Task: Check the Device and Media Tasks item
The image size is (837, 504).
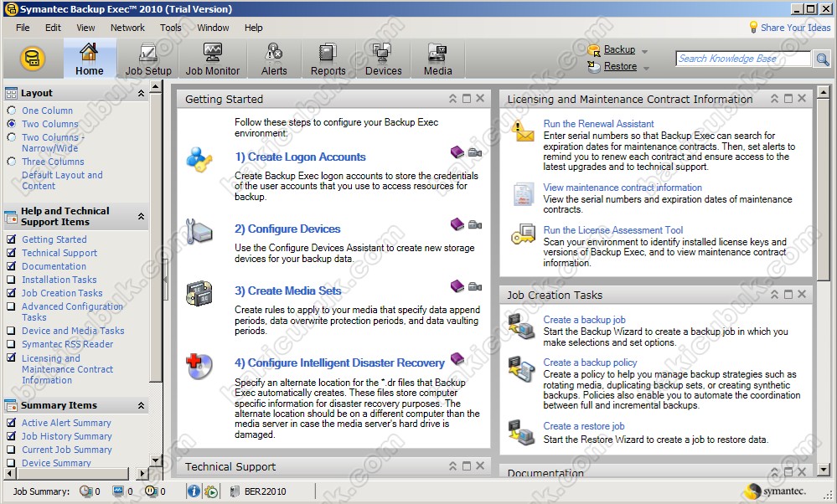Action: 11,330
